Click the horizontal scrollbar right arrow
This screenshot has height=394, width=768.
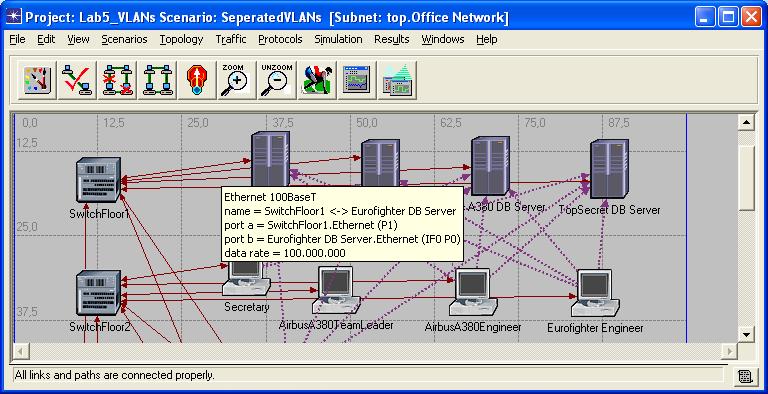(729, 351)
